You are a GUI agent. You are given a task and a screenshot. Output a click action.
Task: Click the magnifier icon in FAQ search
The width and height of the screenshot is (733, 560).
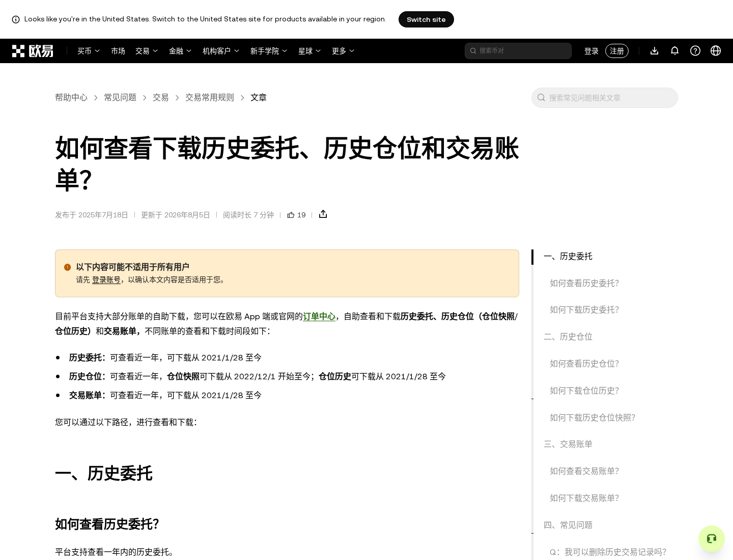click(542, 98)
